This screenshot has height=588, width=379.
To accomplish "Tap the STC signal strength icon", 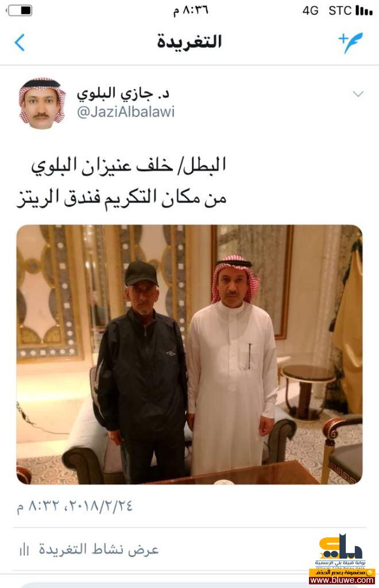I will tap(363, 10).
